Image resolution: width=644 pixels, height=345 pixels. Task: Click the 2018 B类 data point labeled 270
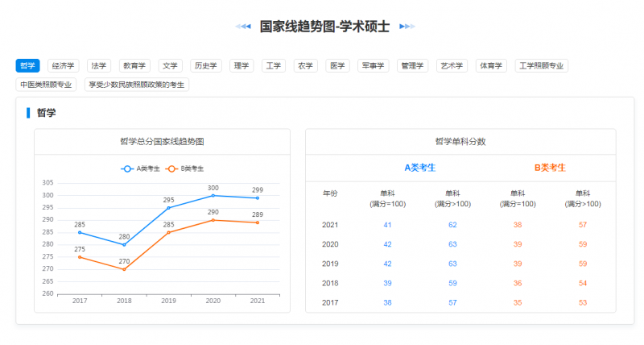pos(124,269)
